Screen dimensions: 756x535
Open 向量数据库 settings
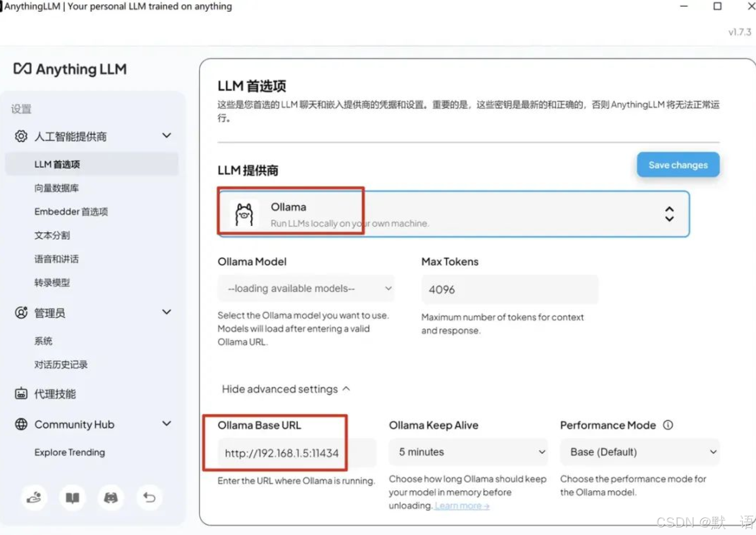[x=56, y=188]
